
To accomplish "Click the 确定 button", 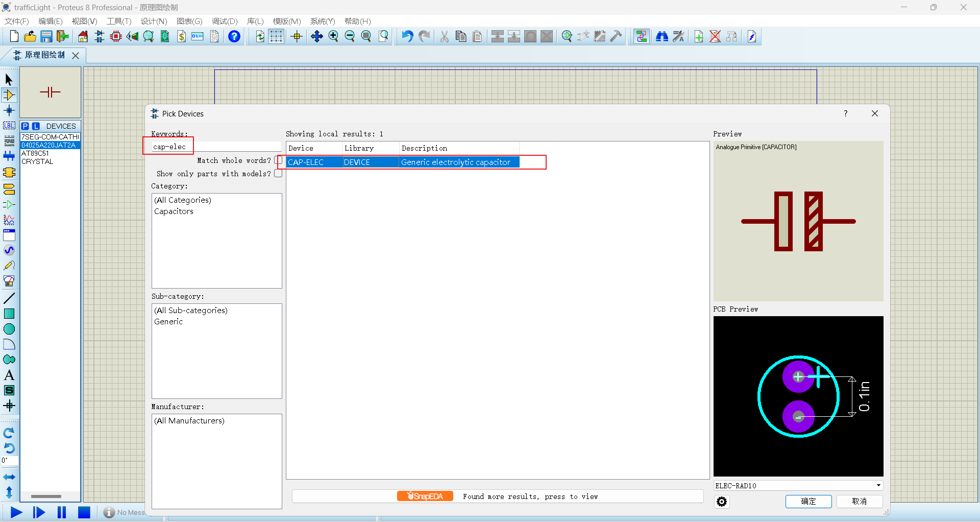I will (808, 502).
